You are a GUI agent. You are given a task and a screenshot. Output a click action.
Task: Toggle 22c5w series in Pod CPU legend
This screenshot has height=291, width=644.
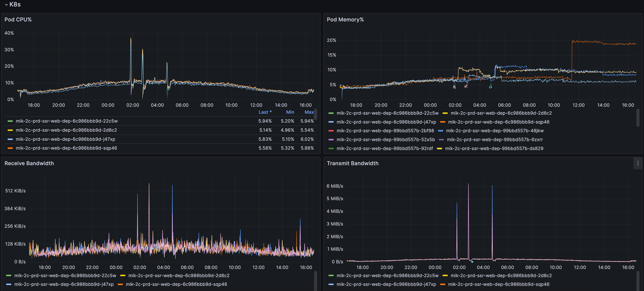click(x=67, y=121)
